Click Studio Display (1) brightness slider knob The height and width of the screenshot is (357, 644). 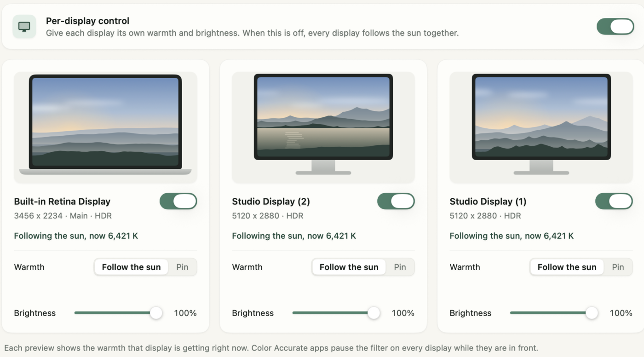592,313
